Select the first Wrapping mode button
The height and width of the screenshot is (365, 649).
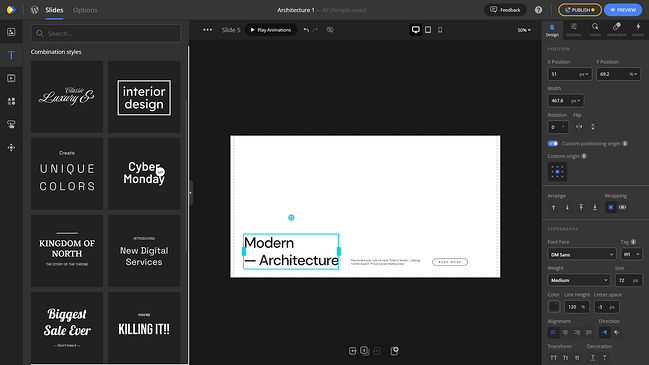(611, 207)
